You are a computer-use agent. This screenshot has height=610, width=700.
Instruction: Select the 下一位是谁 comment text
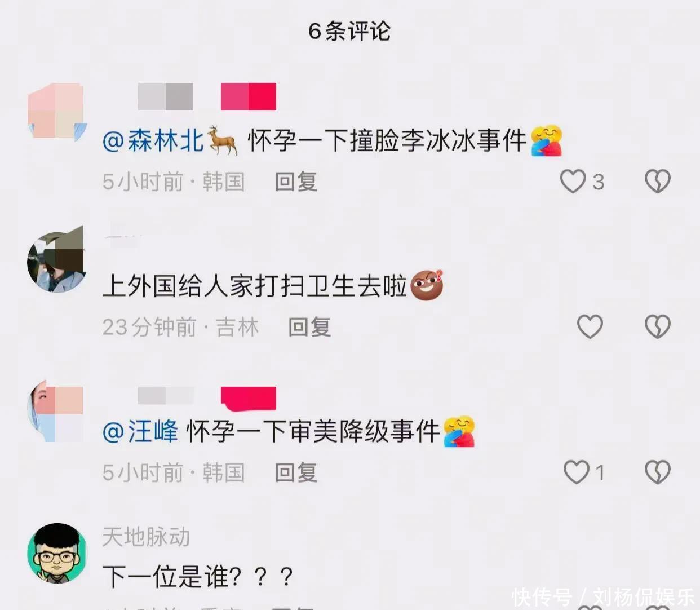[x=198, y=577]
